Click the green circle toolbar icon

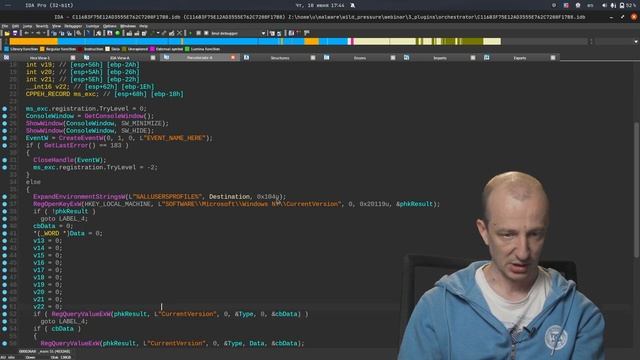click(x=118, y=33)
